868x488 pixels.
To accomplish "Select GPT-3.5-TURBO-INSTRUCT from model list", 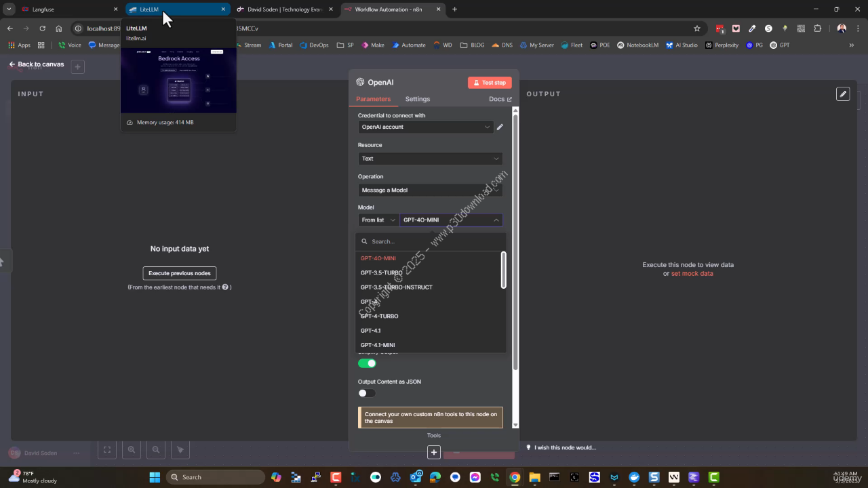I will (x=430, y=287).
